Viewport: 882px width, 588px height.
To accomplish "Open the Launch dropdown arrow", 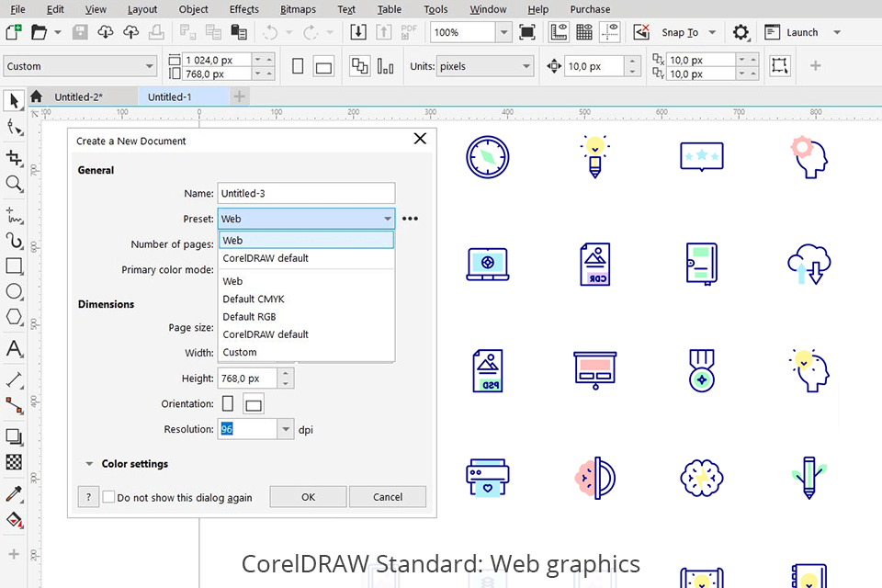I will coord(837,33).
